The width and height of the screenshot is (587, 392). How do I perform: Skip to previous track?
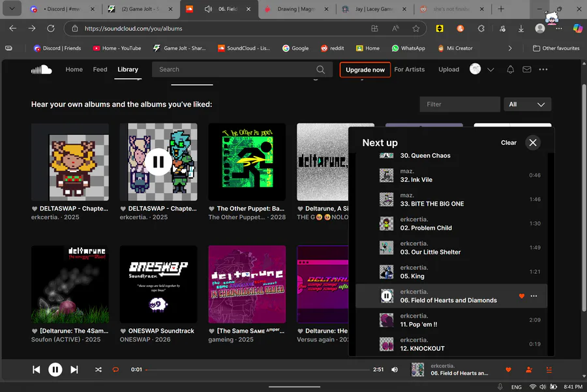[37, 370]
